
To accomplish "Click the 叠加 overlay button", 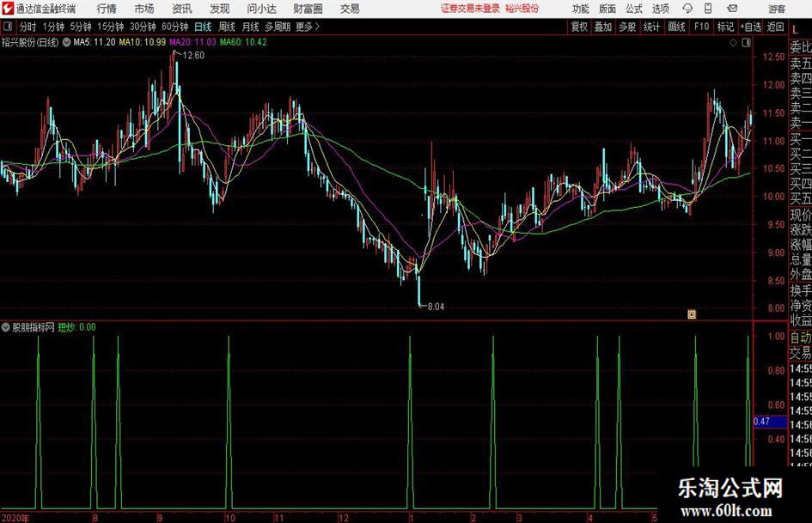I will pos(603,27).
